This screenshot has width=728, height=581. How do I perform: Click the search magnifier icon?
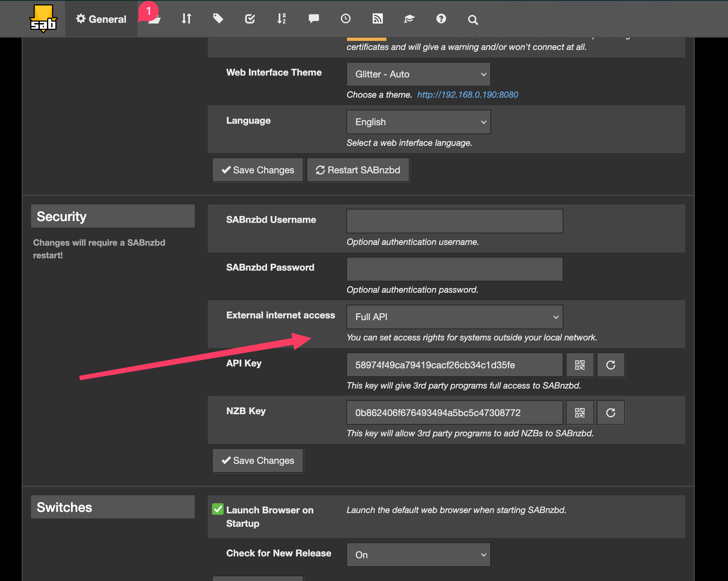coord(473,20)
